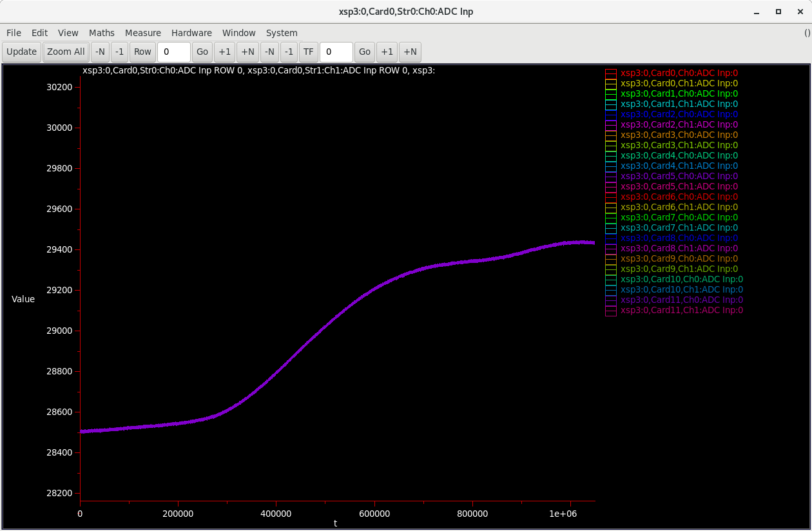This screenshot has height=531, width=812.
Task: Select legend label 'xsp3:0,Card1,Ch1:ADC Inp:0'
Action: coord(679,104)
